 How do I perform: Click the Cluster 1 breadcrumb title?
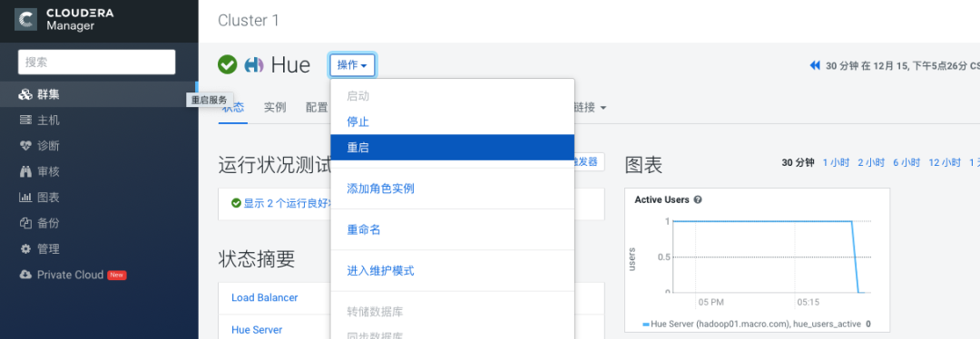(248, 21)
